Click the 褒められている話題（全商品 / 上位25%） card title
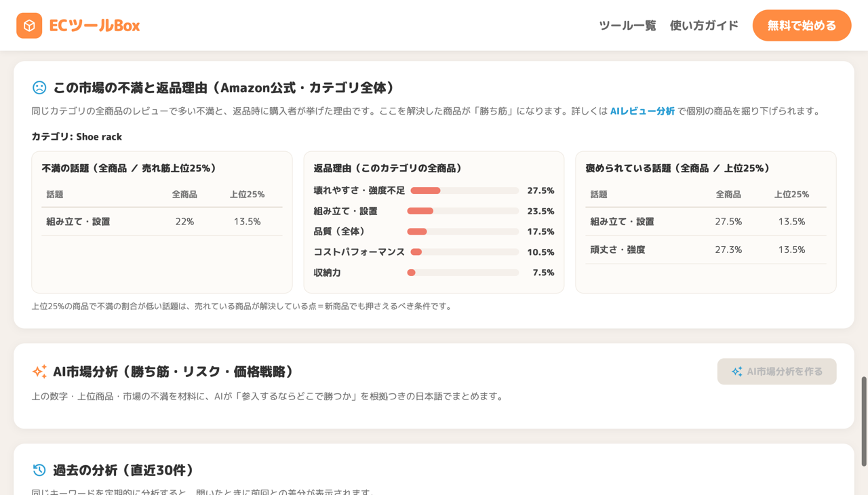The height and width of the screenshot is (495, 868). (677, 168)
